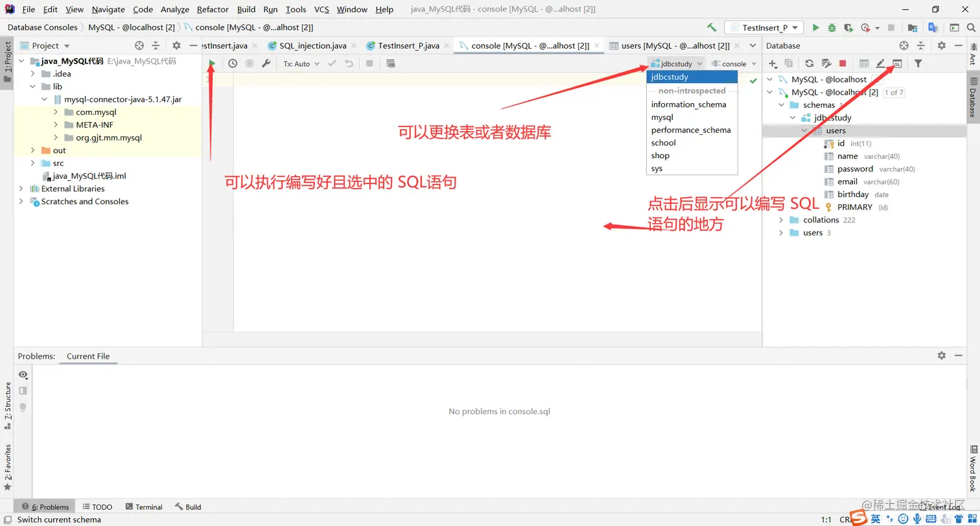Viewport: 980px width, 526px height.
Task: Select the PRIMARY key entry
Action: (x=855, y=207)
